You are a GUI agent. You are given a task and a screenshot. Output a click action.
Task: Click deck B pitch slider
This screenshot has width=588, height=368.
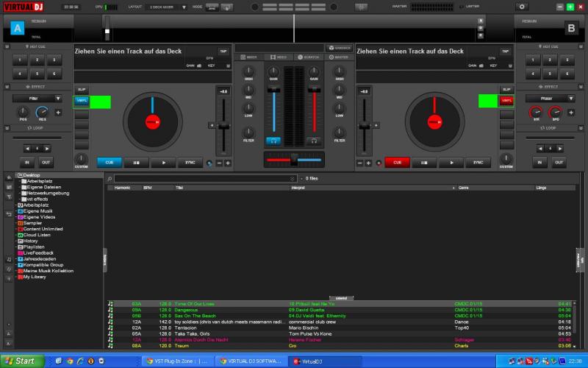(365, 126)
